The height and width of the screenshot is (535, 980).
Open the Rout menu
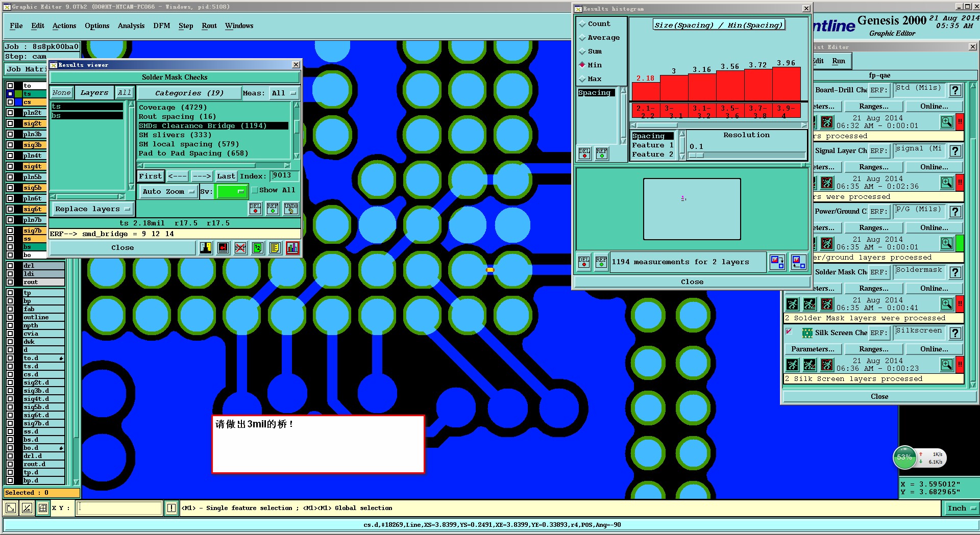[x=209, y=26]
